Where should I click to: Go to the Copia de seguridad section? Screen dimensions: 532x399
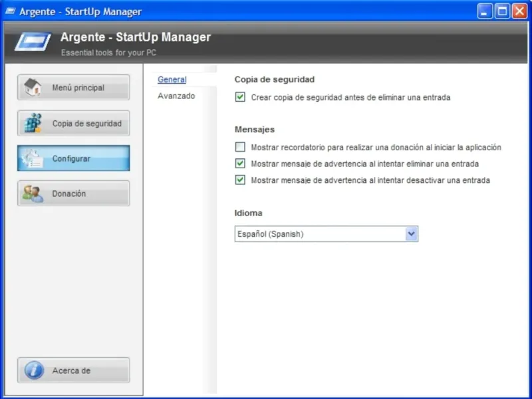pos(73,123)
